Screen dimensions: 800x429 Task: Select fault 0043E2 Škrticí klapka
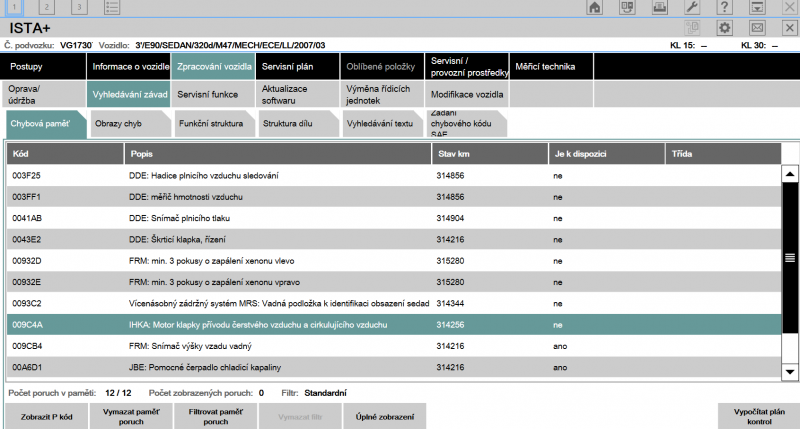click(394, 240)
